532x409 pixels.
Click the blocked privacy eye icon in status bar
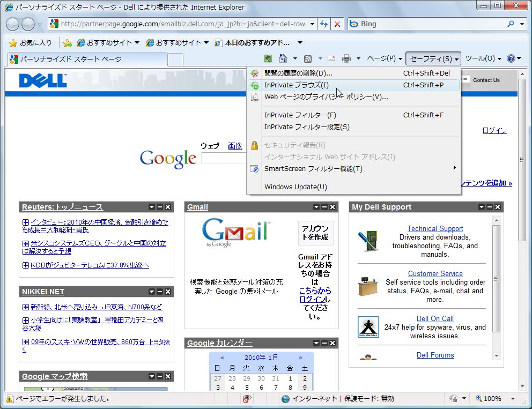pos(247,399)
